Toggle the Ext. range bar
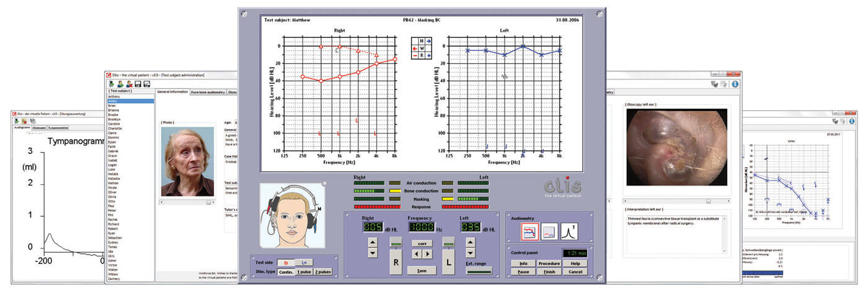The image size is (868, 296). pos(479,271)
